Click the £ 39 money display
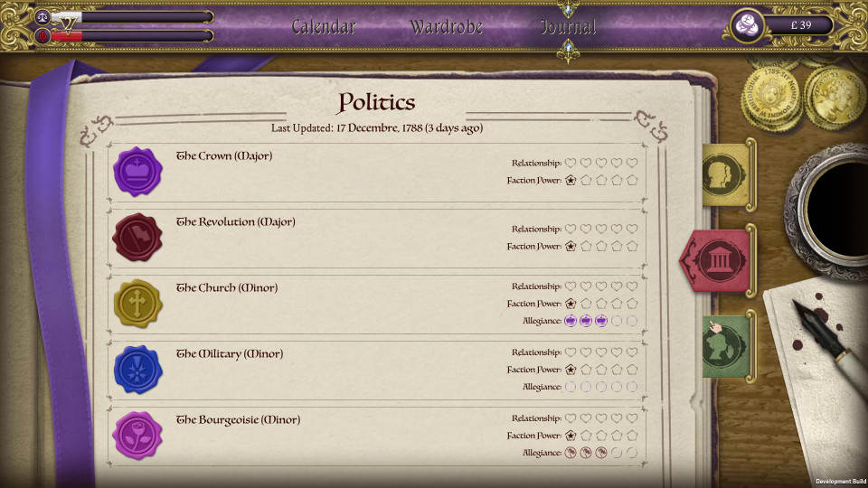 point(800,26)
